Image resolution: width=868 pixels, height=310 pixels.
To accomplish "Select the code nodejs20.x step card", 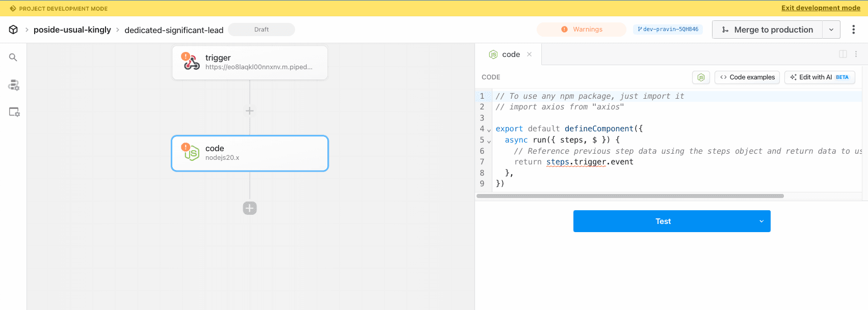I will click(250, 153).
